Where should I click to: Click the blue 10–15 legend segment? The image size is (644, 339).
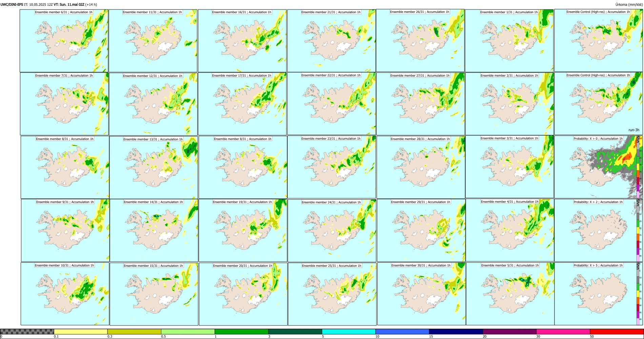402,332
